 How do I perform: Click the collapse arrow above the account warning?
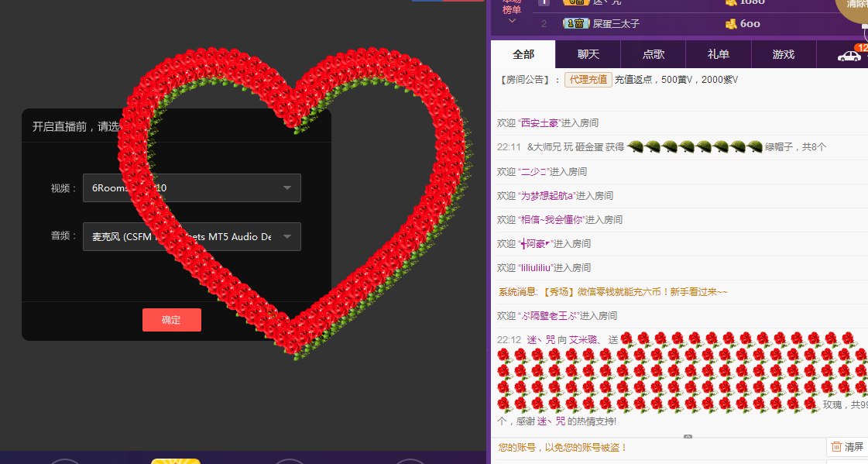point(688,437)
